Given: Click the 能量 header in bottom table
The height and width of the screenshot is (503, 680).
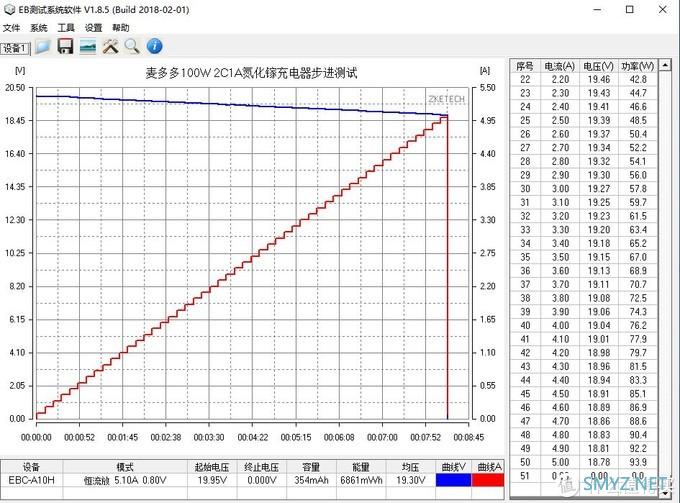Looking at the screenshot, I should (x=361, y=467).
